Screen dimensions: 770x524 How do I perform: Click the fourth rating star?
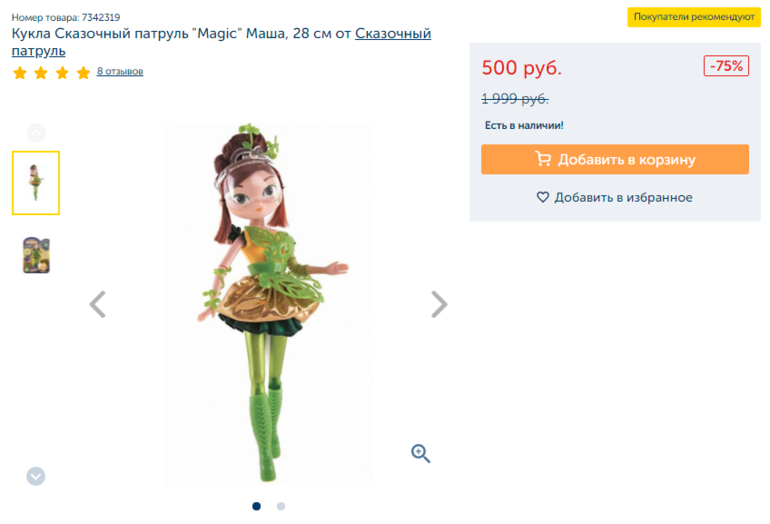[x=83, y=73]
